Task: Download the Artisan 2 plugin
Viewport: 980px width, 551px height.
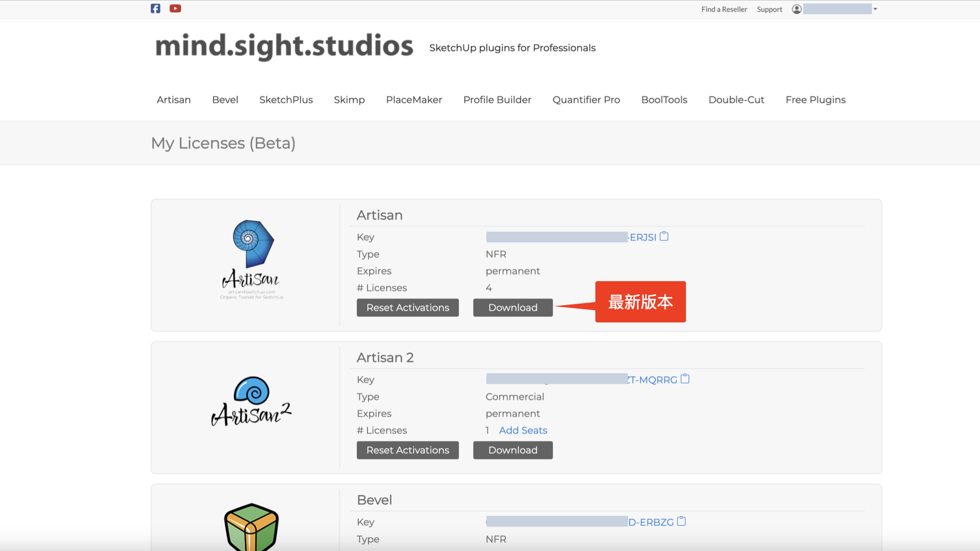Action: click(x=512, y=450)
